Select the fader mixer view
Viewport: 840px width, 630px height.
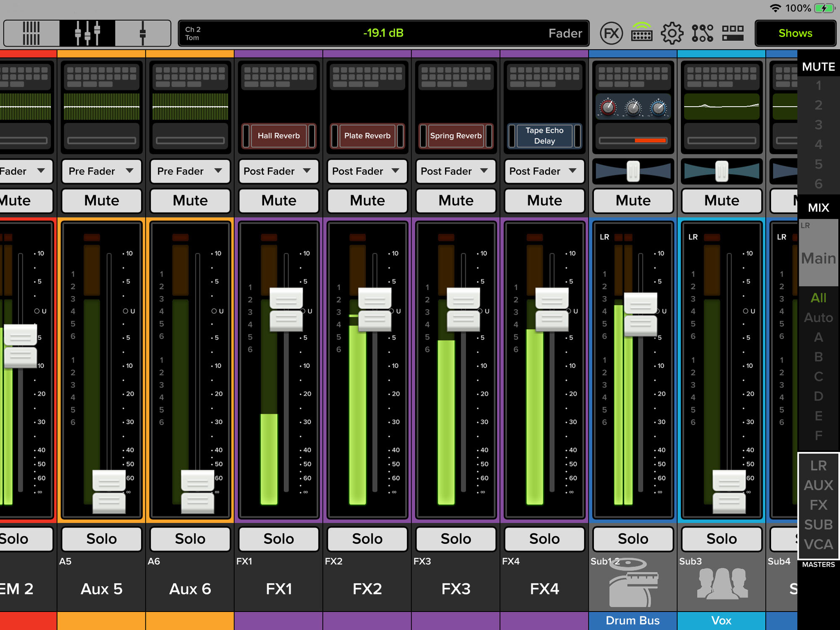pos(87,33)
